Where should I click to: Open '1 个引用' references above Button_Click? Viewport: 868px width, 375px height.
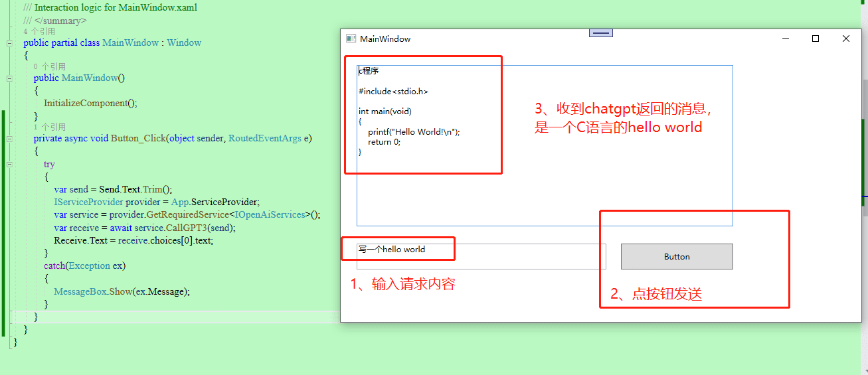[x=50, y=127]
